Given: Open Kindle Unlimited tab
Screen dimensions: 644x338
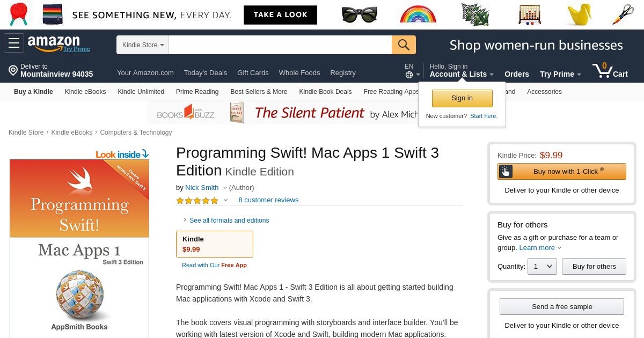Looking at the screenshot, I should 141,92.
